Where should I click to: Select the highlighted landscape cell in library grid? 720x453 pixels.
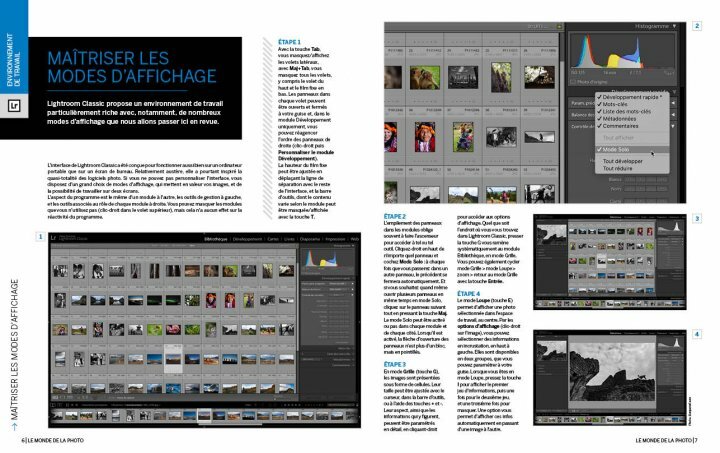[x=173, y=358]
